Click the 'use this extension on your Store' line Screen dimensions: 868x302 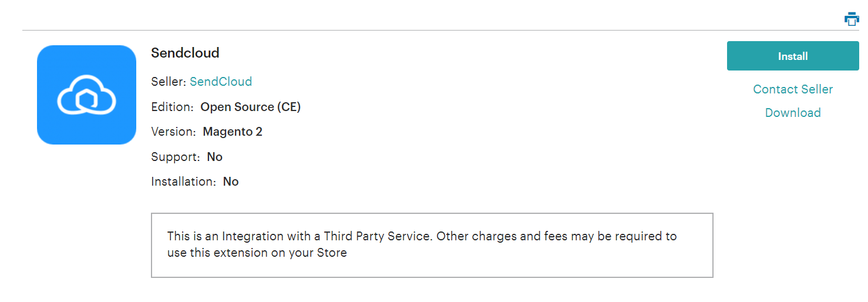click(257, 253)
